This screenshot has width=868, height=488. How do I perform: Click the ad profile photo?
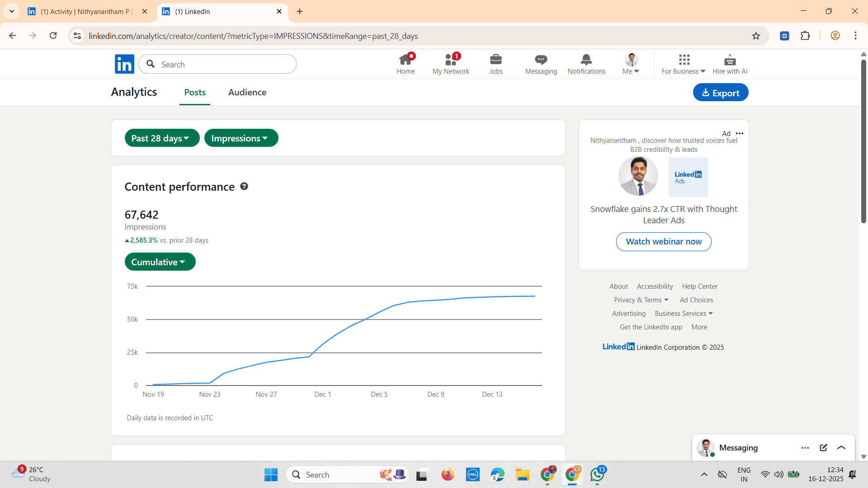[x=638, y=176]
